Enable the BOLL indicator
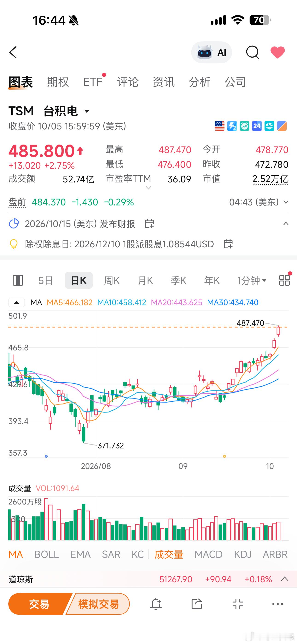The width and height of the screenshot is (297, 644). pos(47,554)
